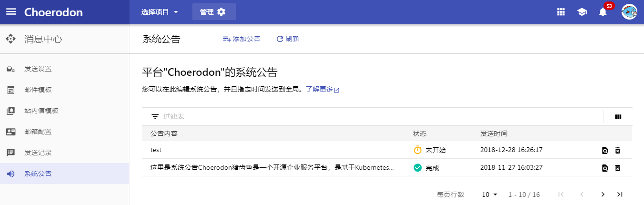Open rows per page dropdown showing 10

point(489,195)
